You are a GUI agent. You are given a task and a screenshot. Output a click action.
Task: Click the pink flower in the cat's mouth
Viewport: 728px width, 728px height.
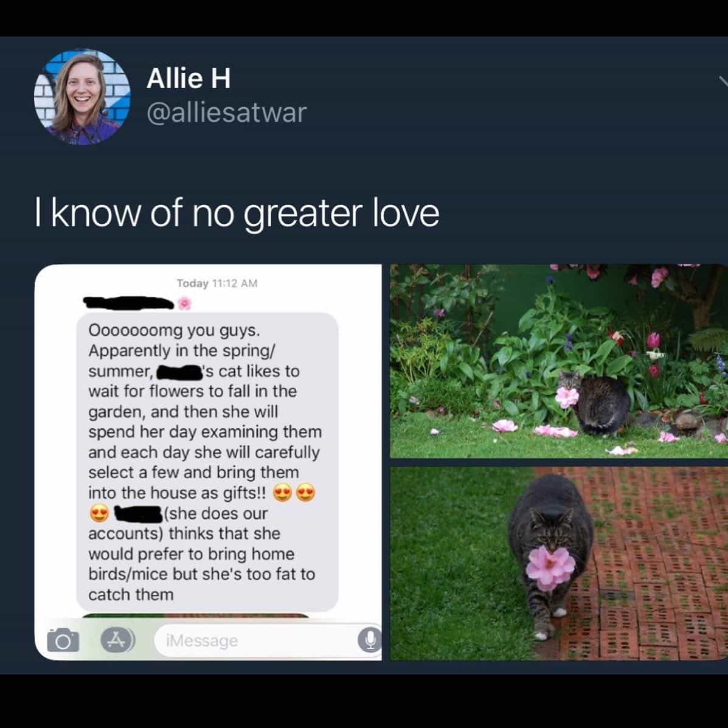pyautogui.click(x=550, y=568)
